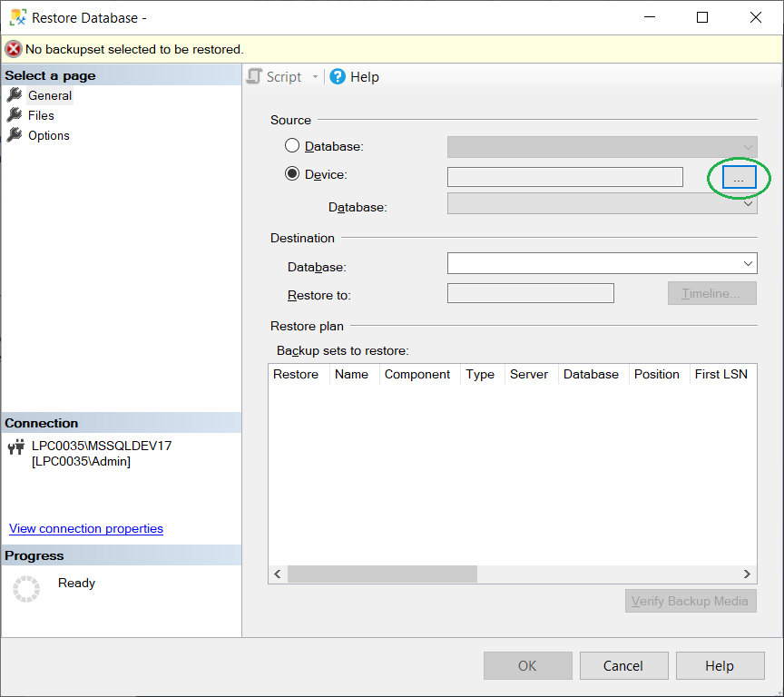Click right arrow of backup sets scrollbar

pyautogui.click(x=747, y=574)
